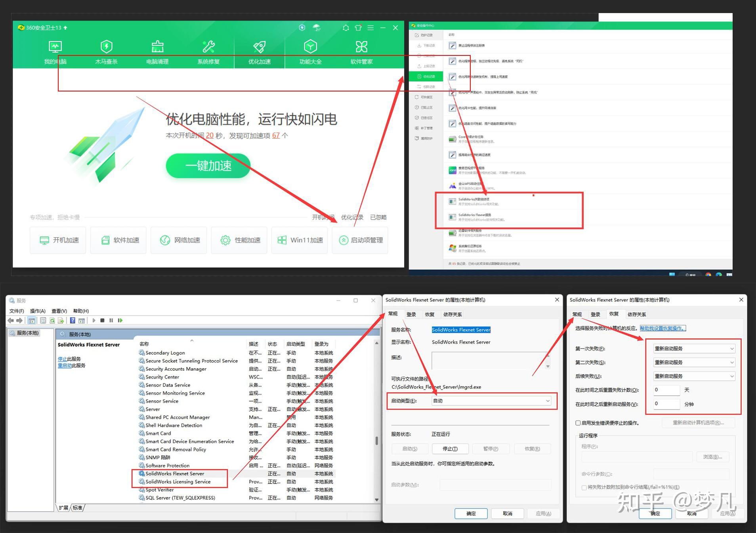
Task: Click 启动项管理 button
Action: pos(360,240)
